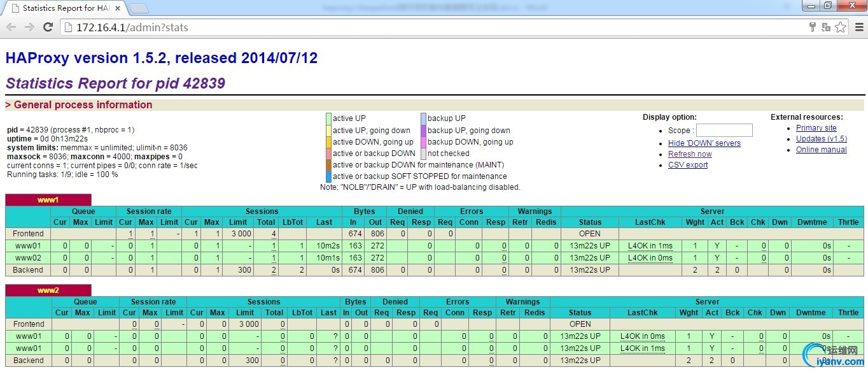Click the NOLB/DRAIN note text
The height and width of the screenshot is (372, 868).
(x=420, y=187)
